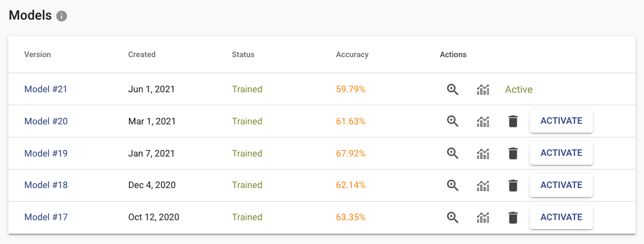The width and height of the screenshot is (644, 244).
Task: Open the Model #21 link
Action: pyautogui.click(x=46, y=89)
